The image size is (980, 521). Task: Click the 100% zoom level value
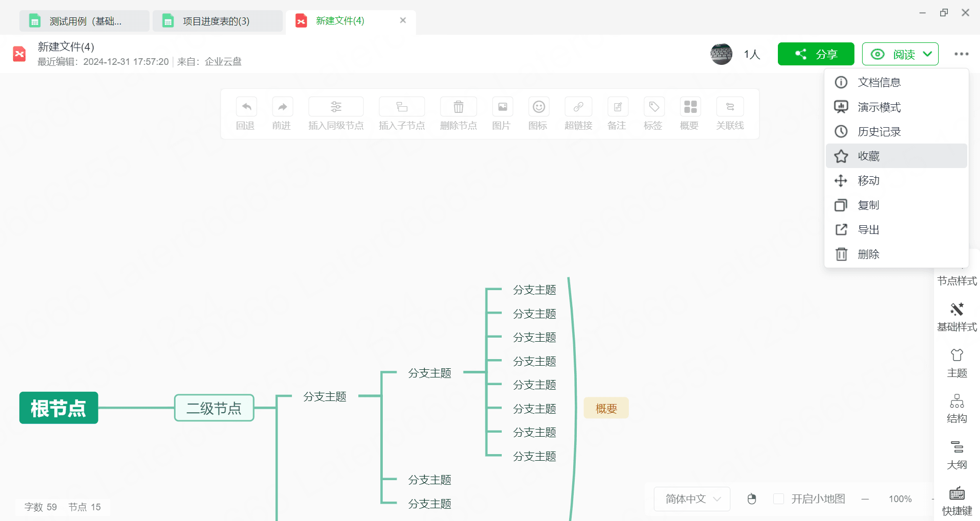click(x=900, y=499)
